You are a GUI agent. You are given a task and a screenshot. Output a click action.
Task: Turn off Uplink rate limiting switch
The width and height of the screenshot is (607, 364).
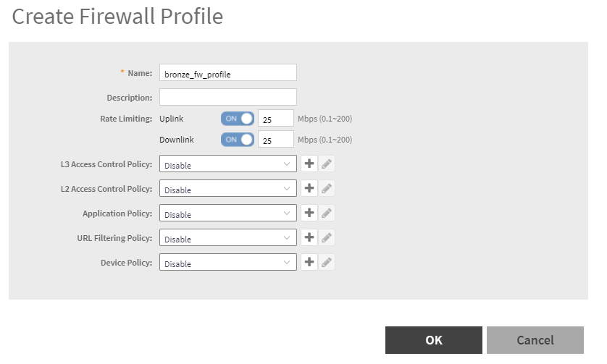pyautogui.click(x=238, y=119)
